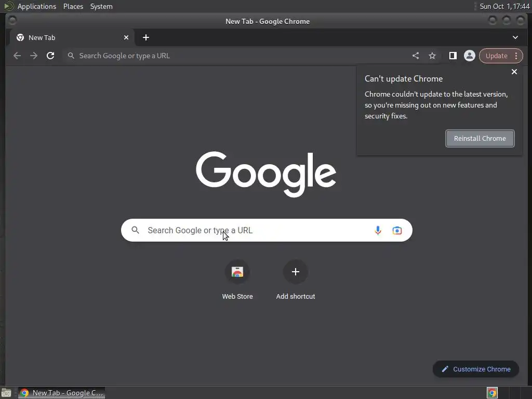Open a new tab with plus button

(146, 37)
